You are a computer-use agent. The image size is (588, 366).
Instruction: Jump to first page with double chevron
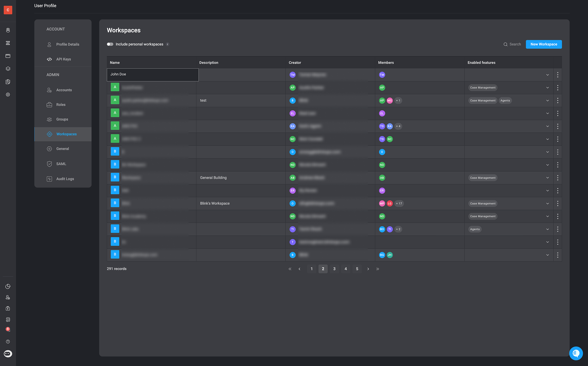(x=290, y=269)
